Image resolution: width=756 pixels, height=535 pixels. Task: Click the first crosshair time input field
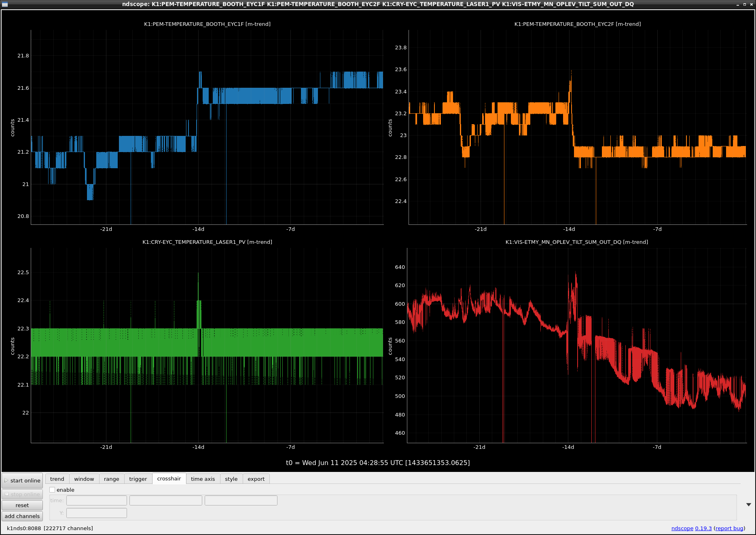(x=97, y=500)
